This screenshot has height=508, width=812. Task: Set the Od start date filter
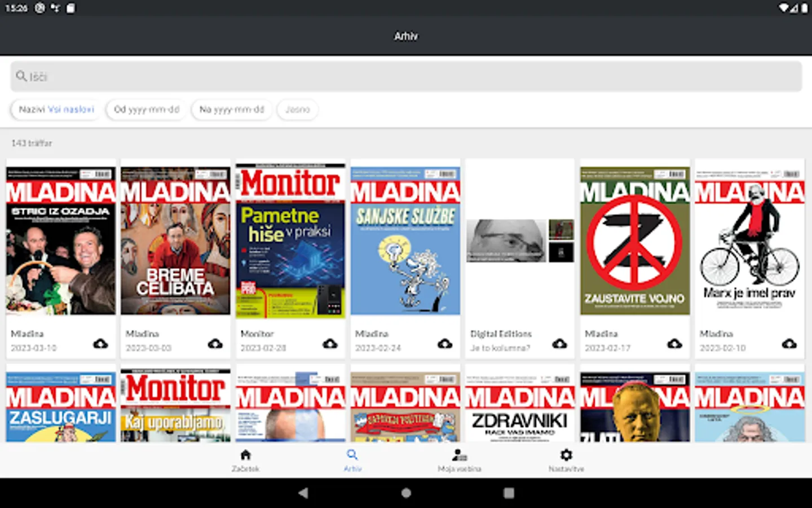(x=147, y=110)
